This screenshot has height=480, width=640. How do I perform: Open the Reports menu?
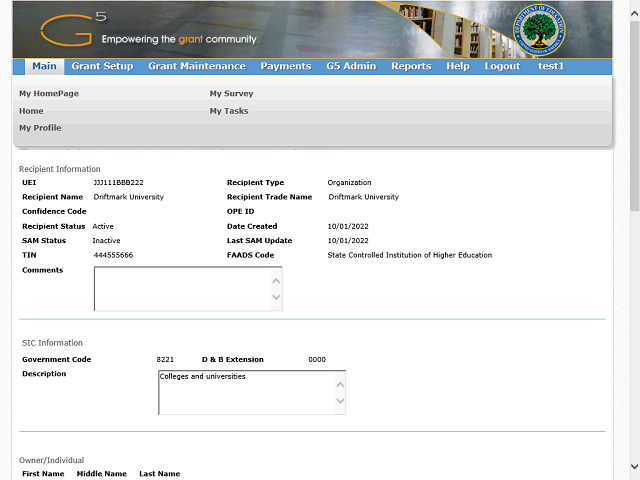(x=411, y=67)
